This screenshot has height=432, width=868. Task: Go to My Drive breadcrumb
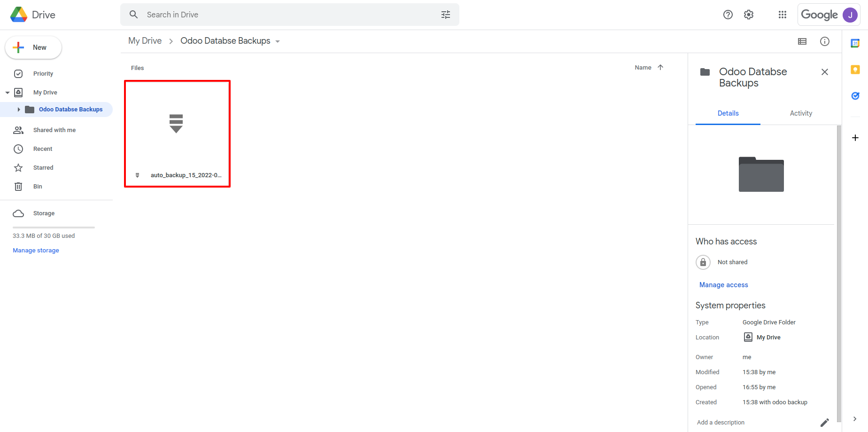coord(145,41)
